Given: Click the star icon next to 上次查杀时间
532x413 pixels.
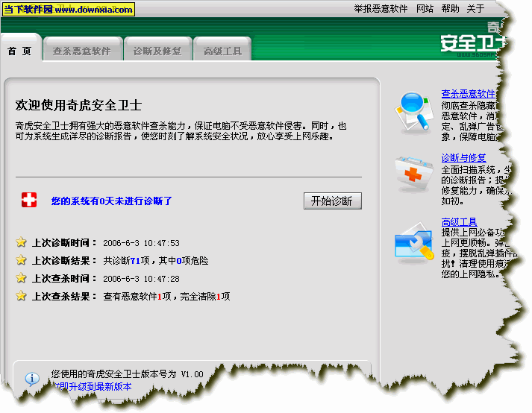Looking at the screenshot, I should click(x=21, y=278).
